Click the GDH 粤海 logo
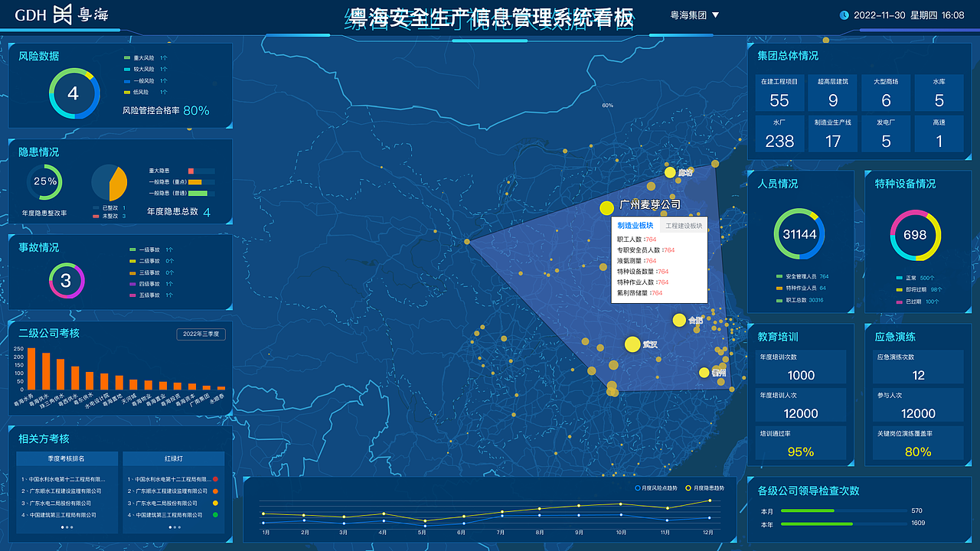This screenshot has width=980, height=551. click(x=62, y=15)
